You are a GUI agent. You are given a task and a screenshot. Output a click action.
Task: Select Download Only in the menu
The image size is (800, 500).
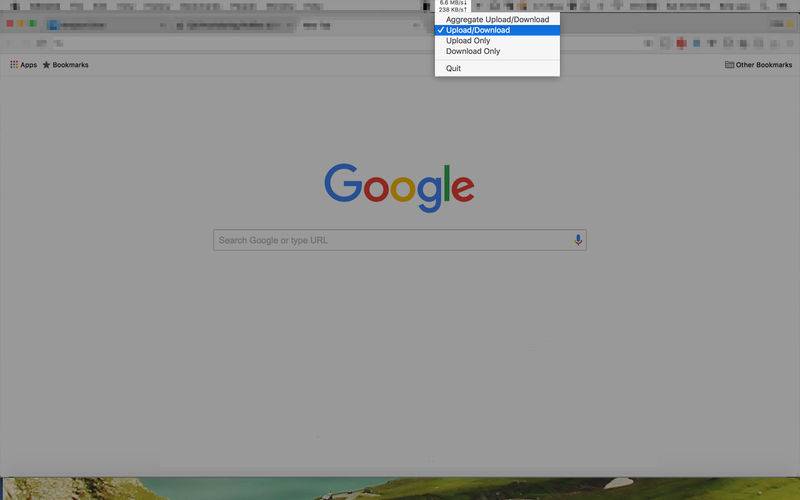point(497,52)
